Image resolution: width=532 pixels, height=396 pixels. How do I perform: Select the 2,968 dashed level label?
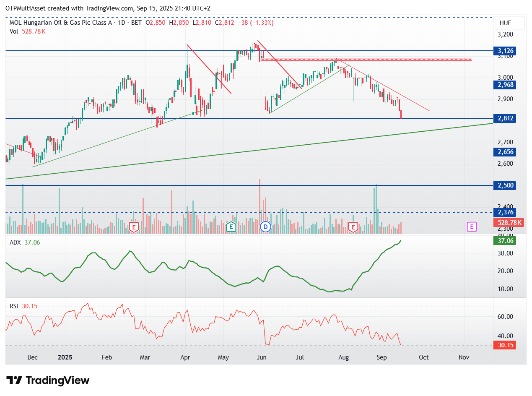[x=505, y=85]
